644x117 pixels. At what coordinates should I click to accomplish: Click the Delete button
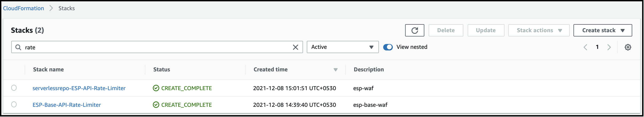446,30
